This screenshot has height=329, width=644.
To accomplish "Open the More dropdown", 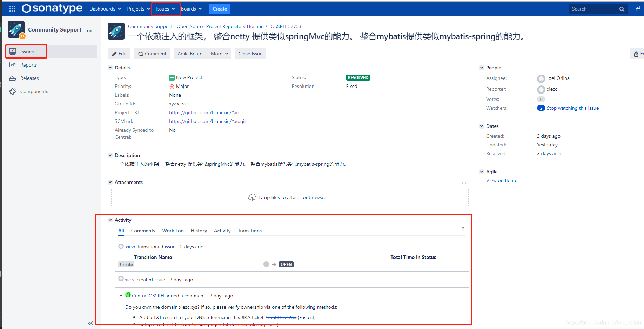I will pos(219,54).
